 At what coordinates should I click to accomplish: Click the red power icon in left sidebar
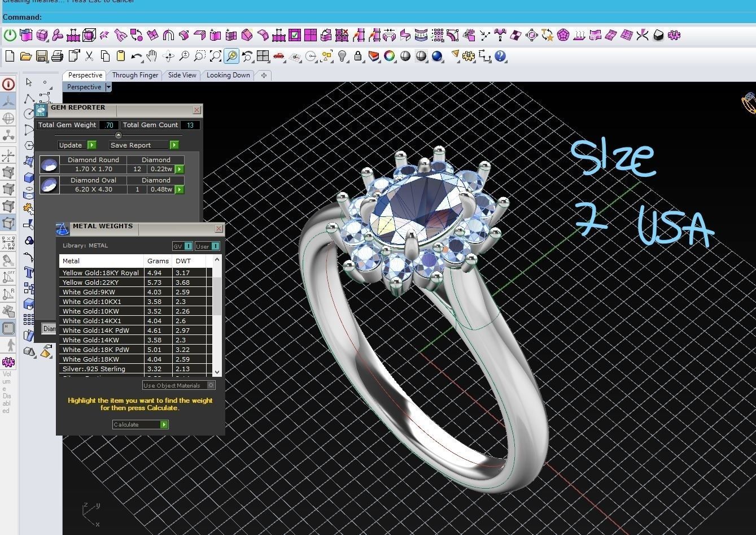(x=8, y=85)
